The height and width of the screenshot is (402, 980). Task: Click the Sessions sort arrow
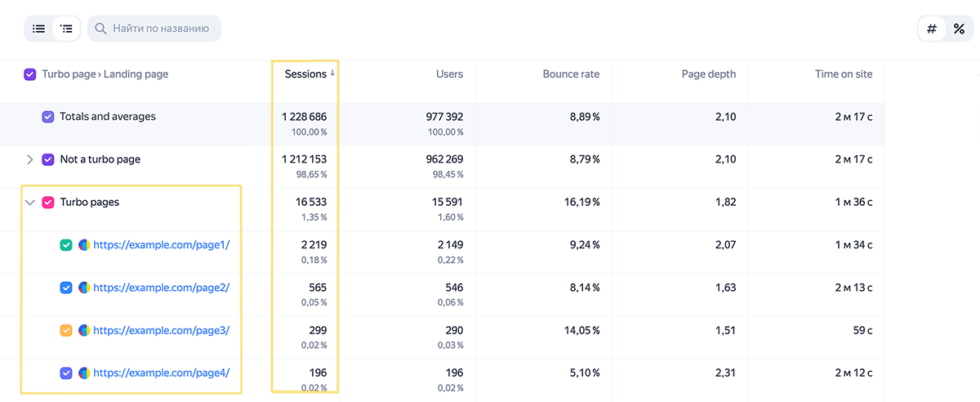[x=332, y=74]
